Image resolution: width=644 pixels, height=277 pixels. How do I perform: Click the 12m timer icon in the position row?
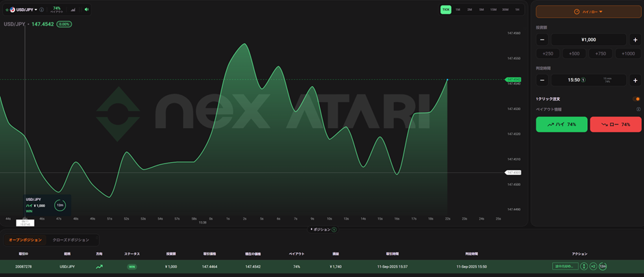[x=602, y=266]
